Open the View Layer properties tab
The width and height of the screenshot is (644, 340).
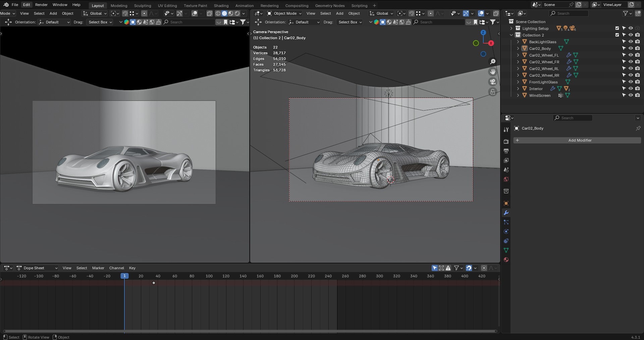click(x=506, y=160)
